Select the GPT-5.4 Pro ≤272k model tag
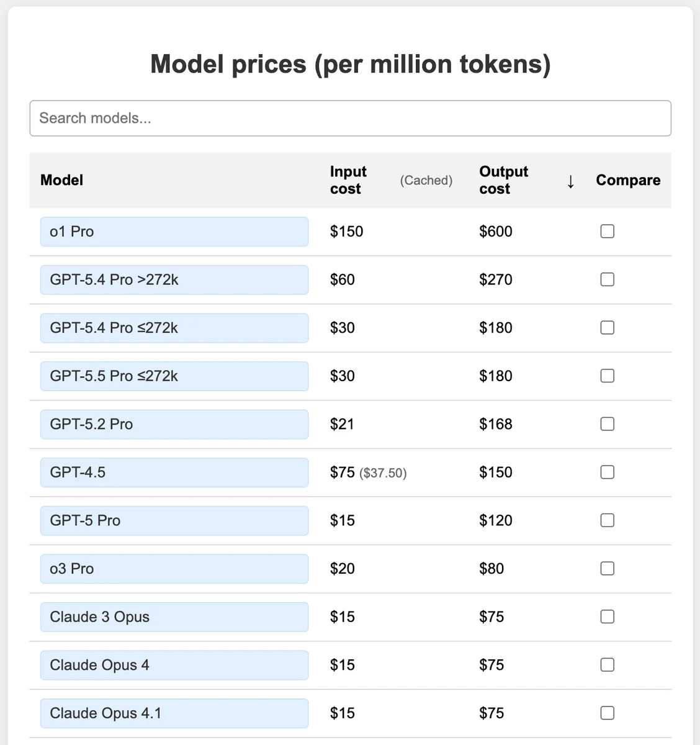The height and width of the screenshot is (745, 700). [174, 328]
